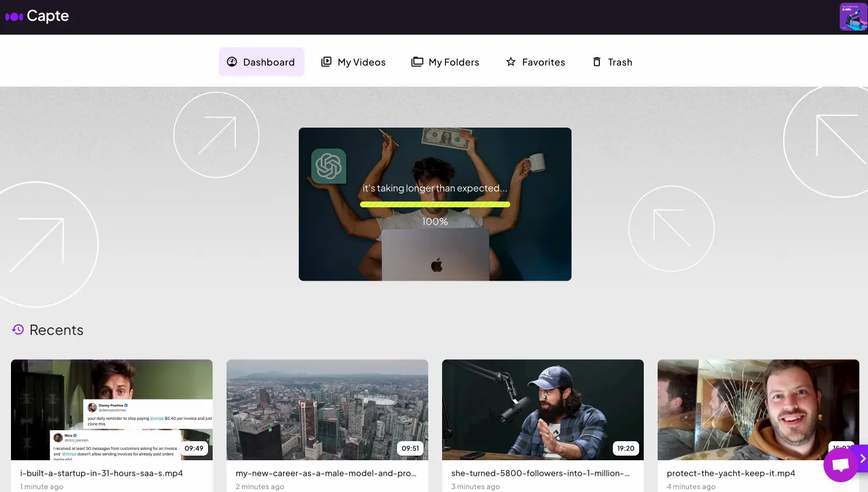The width and height of the screenshot is (868, 492).
Task: Open protect-the-yacht-keep-it.mp4
Action: point(758,410)
